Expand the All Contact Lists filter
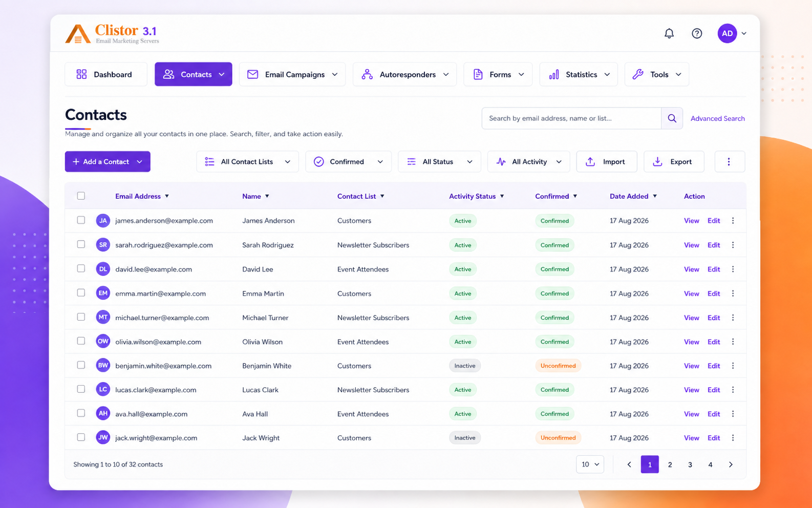The image size is (812, 508). coord(247,162)
